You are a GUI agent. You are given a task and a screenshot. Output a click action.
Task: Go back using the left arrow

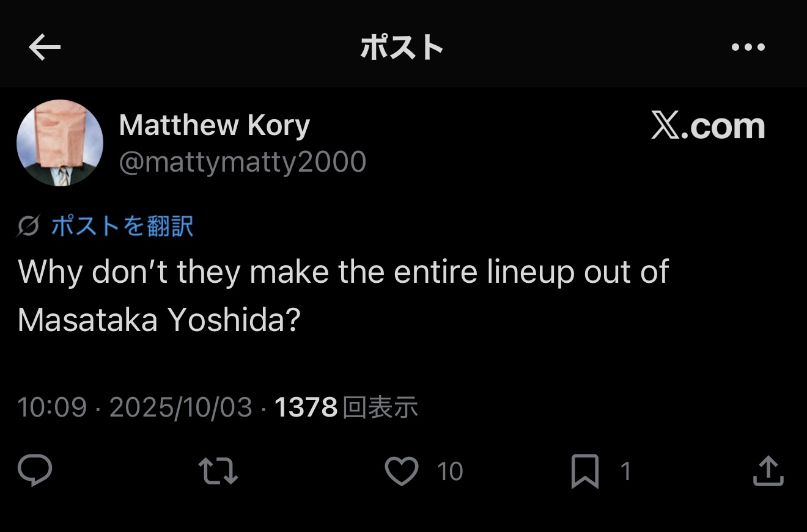tap(45, 47)
